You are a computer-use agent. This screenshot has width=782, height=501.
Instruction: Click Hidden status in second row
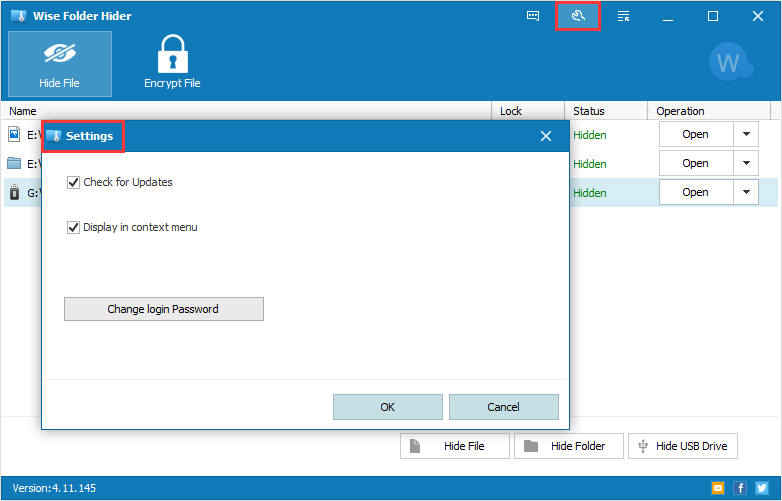(x=589, y=164)
